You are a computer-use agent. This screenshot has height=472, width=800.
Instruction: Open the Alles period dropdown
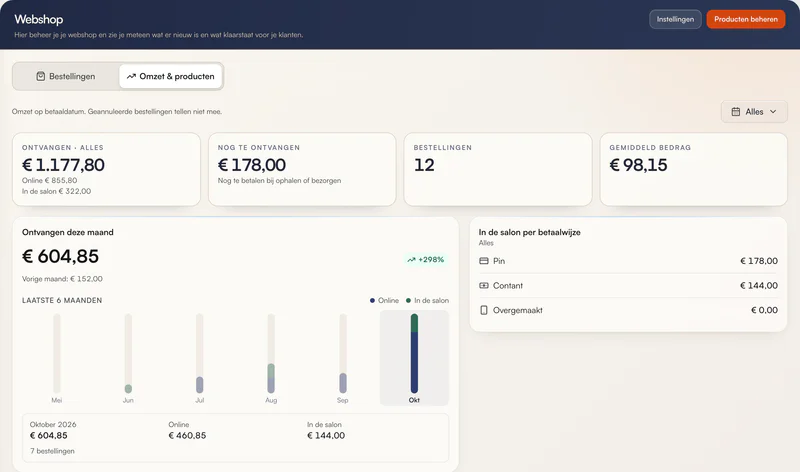click(754, 112)
